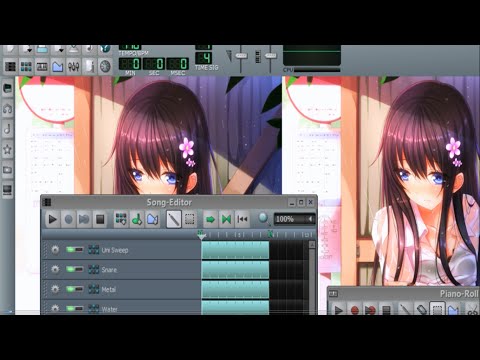Select draw mode pencil in Song-Editor
Viewport: 480px width, 360px height.
(x=174, y=219)
